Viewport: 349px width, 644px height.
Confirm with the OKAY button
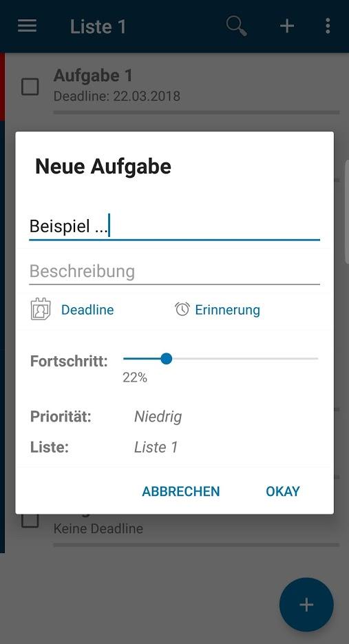pyautogui.click(x=283, y=491)
